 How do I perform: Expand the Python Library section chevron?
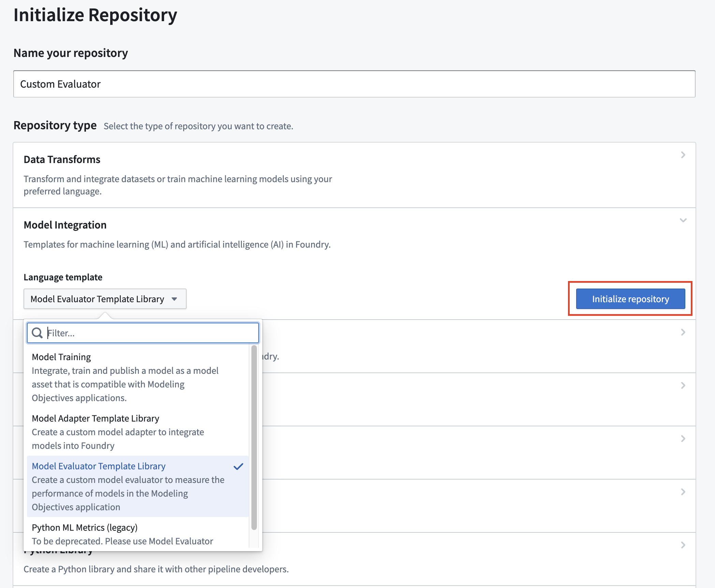coord(683,545)
